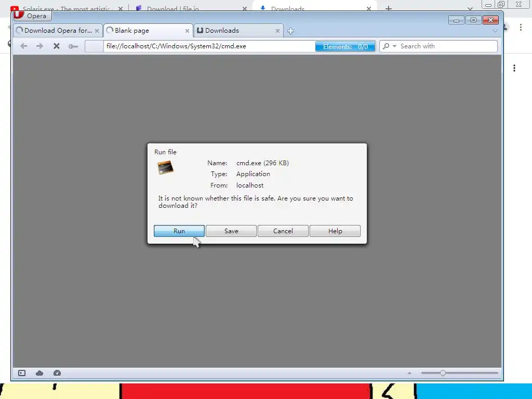The width and height of the screenshot is (532, 399).
Task: Open new tab in background browser
Action: (x=389, y=8)
